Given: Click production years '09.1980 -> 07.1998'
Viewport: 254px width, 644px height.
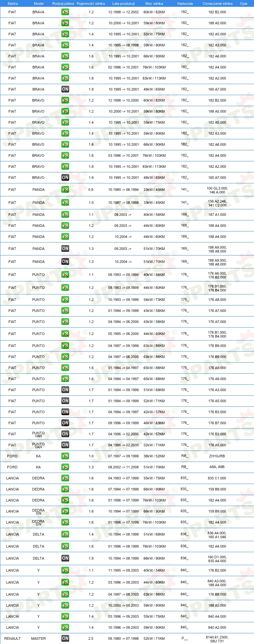Looking at the screenshot, I should tap(123, 638).
